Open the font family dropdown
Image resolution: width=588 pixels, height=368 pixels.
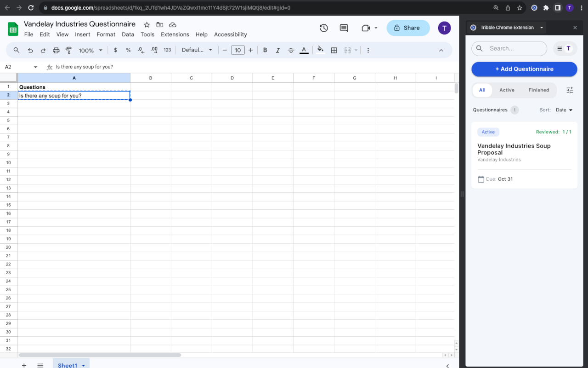(x=197, y=50)
